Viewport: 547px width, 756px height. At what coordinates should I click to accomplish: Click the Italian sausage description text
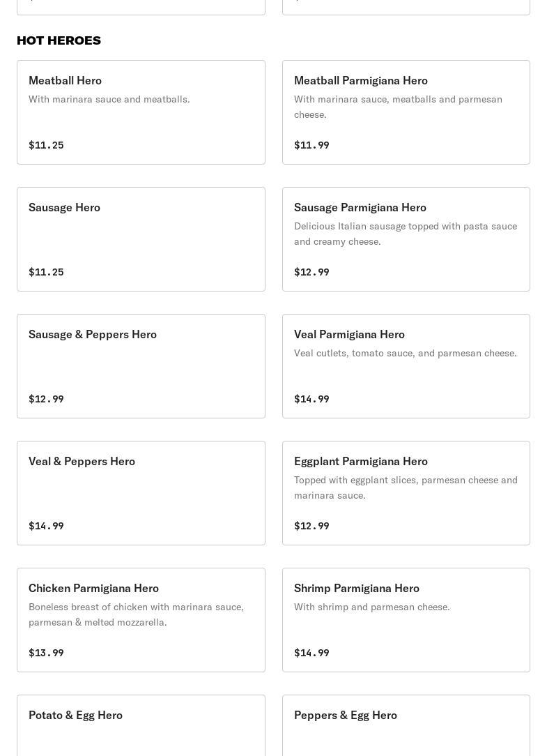pyautogui.click(x=406, y=234)
